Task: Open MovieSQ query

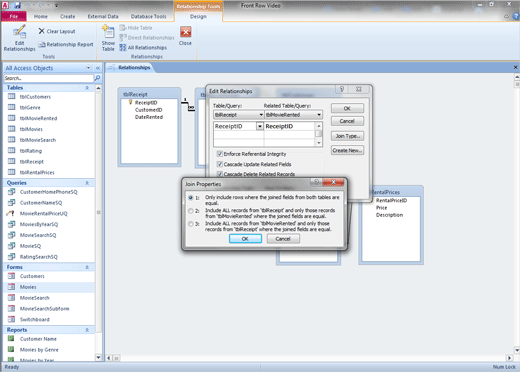Action: [x=30, y=246]
